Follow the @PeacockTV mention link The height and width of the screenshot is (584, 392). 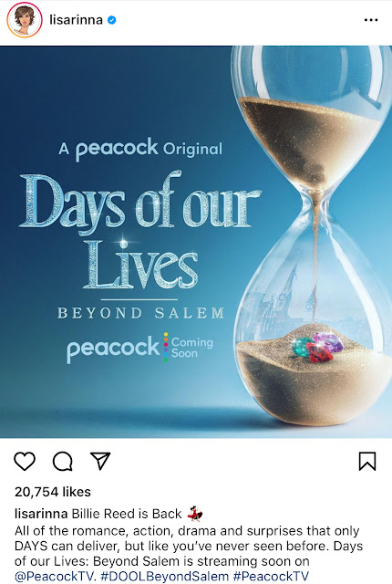pyautogui.click(x=55, y=576)
